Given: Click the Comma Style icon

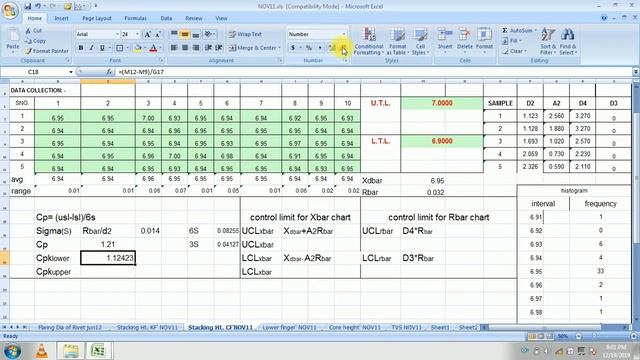Looking at the screenshot, I should coord(320,48).
